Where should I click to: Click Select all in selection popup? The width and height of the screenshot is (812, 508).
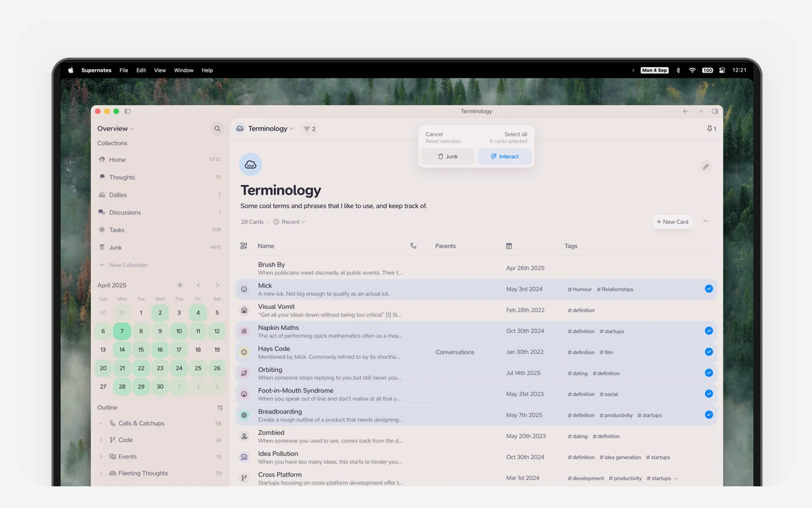[516, 134]
